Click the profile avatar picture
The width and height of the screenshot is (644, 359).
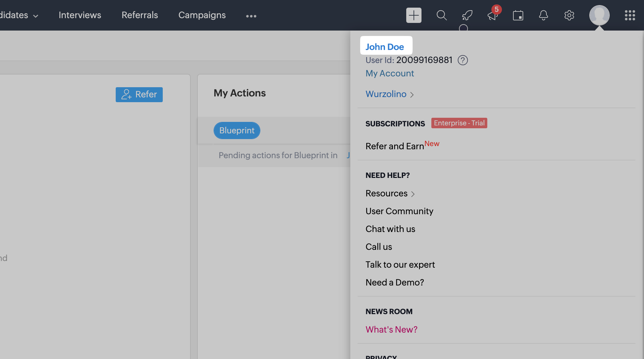pyautogui.click(x=599, y=15)
